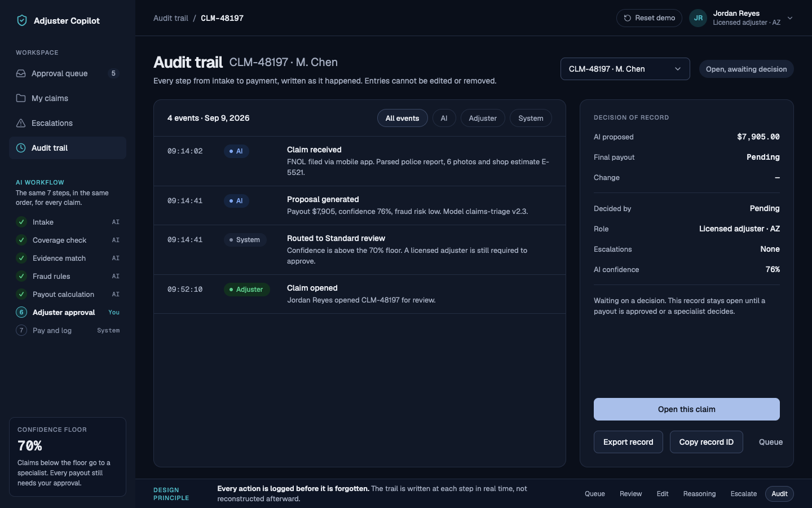812x508 pixels.
Task: Click the Intake step checkmark icon
Action: click(x=21, y=222)
